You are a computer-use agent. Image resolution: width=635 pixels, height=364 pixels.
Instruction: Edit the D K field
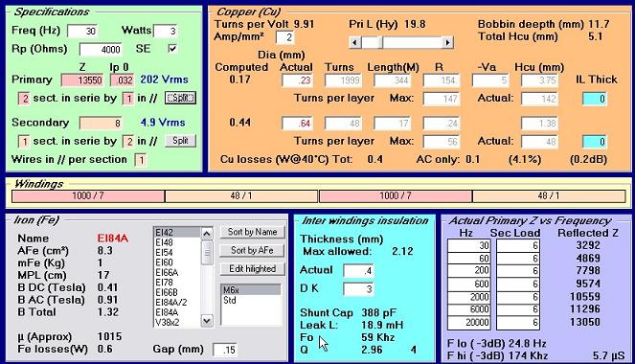[x=358, y=289]
